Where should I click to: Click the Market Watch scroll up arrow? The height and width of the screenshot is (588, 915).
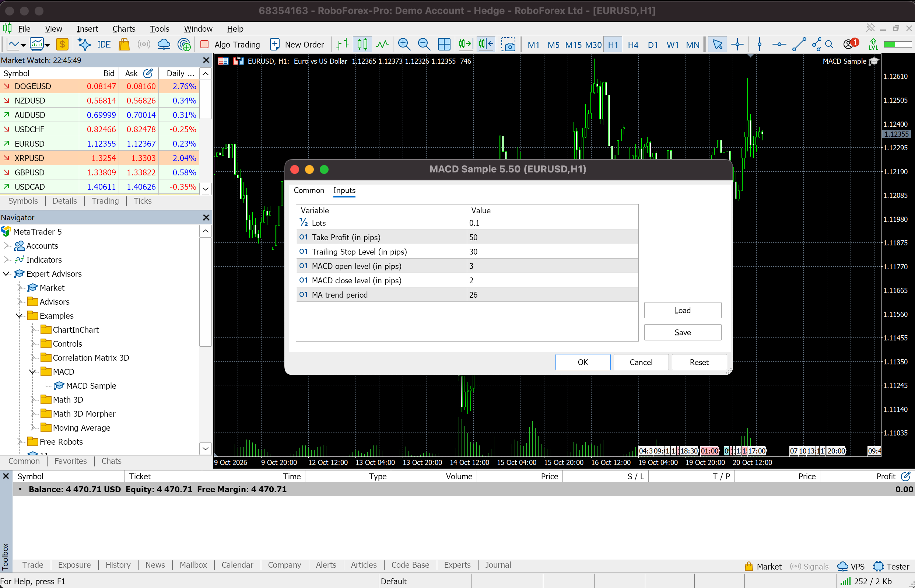click(x=206, y=73)
